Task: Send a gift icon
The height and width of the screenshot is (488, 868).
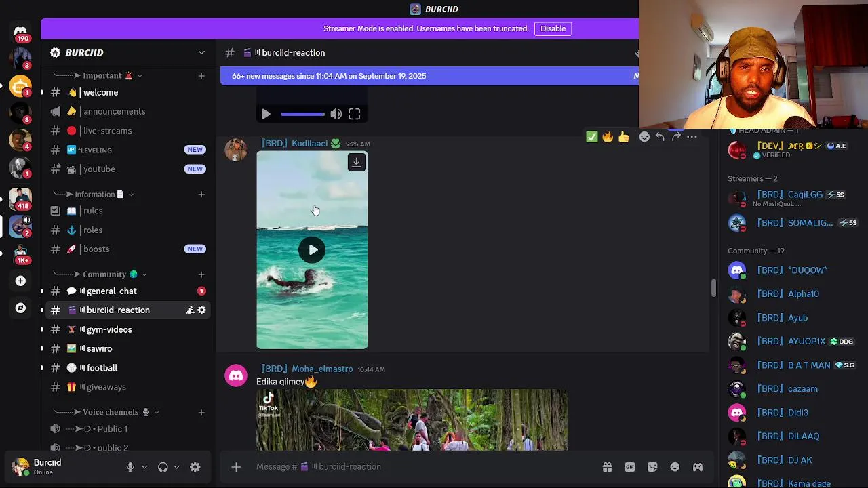Action: pyautogui.click(x=607, y=467)
